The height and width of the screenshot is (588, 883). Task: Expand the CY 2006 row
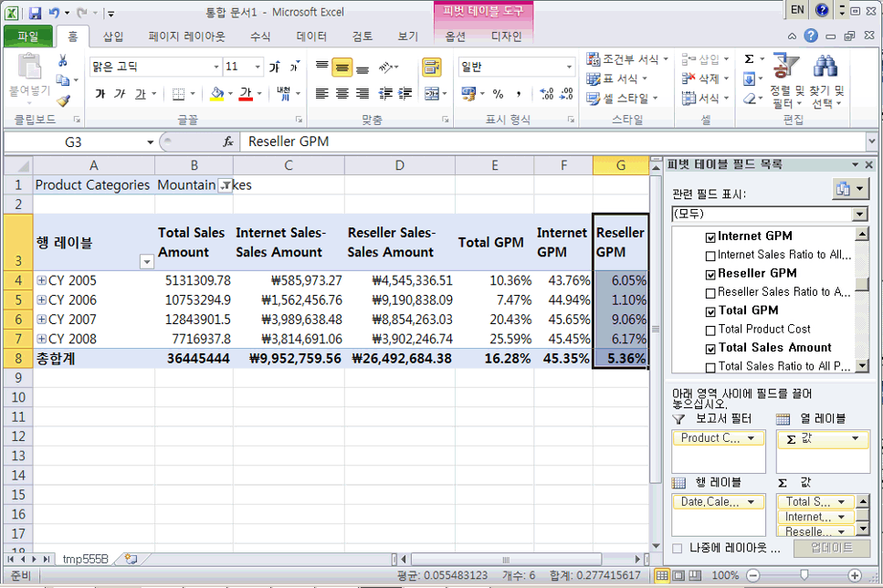[x=41, y=299]
